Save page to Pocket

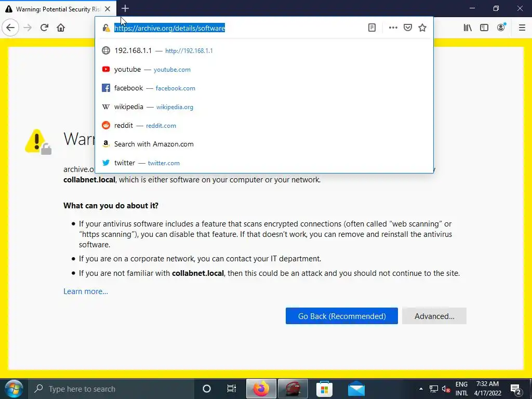(x=408, y=28)
